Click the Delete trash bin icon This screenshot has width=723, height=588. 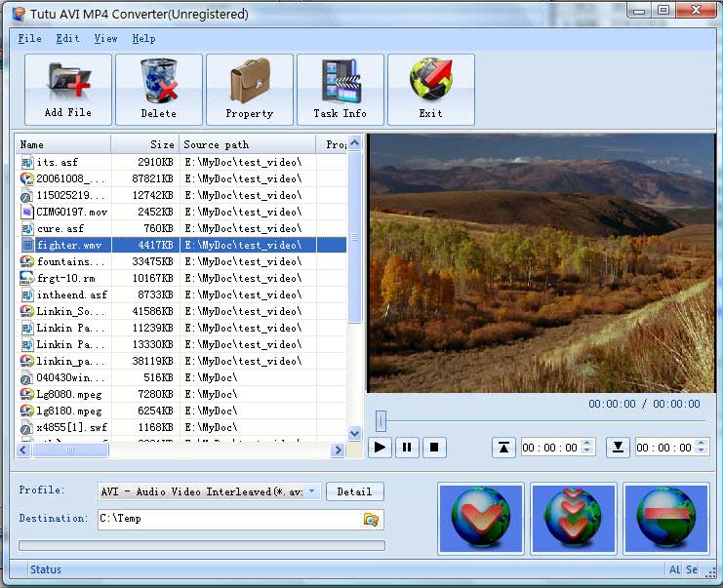(159, 81)
